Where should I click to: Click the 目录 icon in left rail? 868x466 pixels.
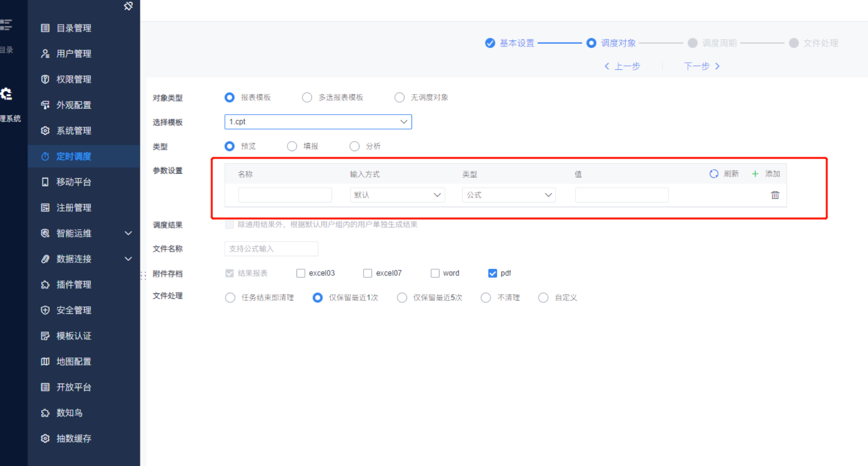pos(6,25)
